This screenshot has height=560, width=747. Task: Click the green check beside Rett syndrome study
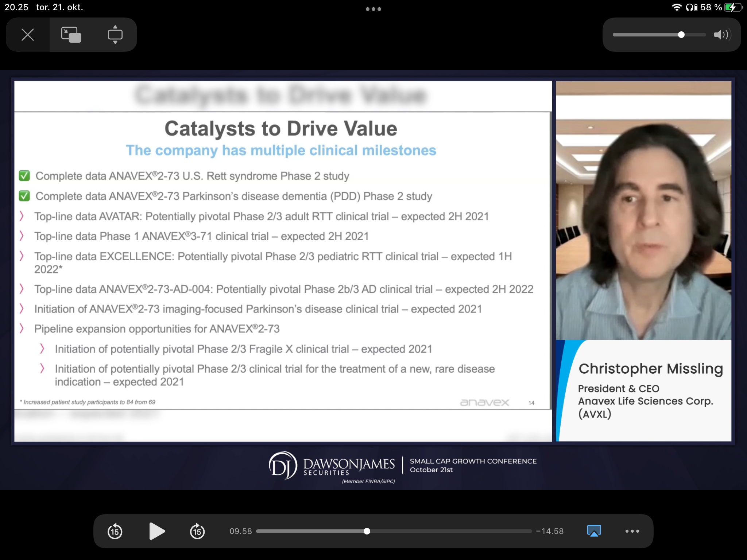pyautogui.click(x=24, y=176)
